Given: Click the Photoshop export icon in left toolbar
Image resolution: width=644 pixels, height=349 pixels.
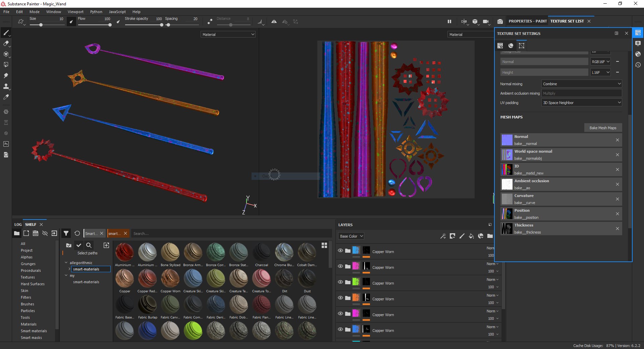Looking at the screenshot, I should click(6, 144).
